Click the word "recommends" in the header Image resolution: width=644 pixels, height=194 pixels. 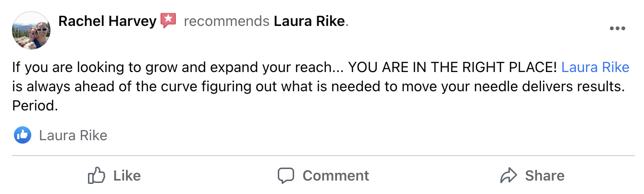(x=226, y=21)
